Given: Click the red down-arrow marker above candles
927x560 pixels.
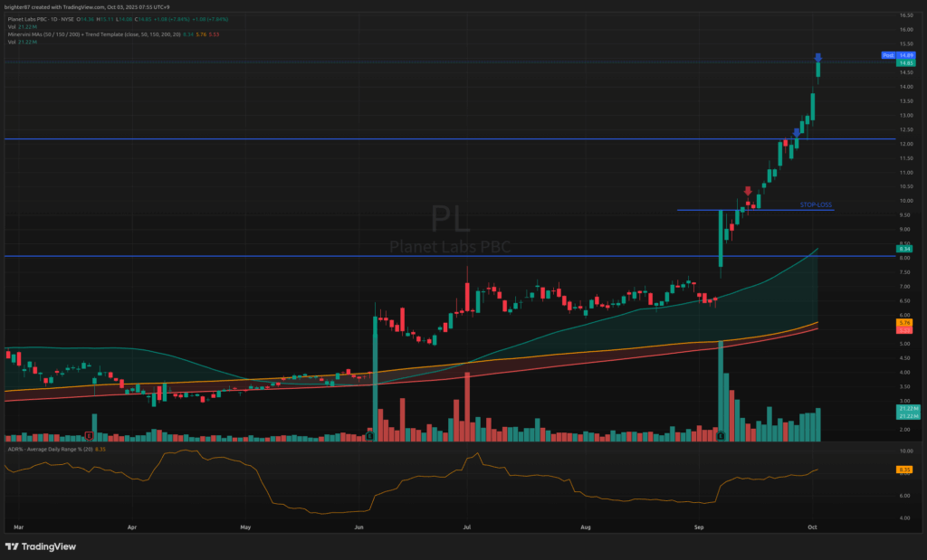Looking at the screenshot, I should [748, 190].
